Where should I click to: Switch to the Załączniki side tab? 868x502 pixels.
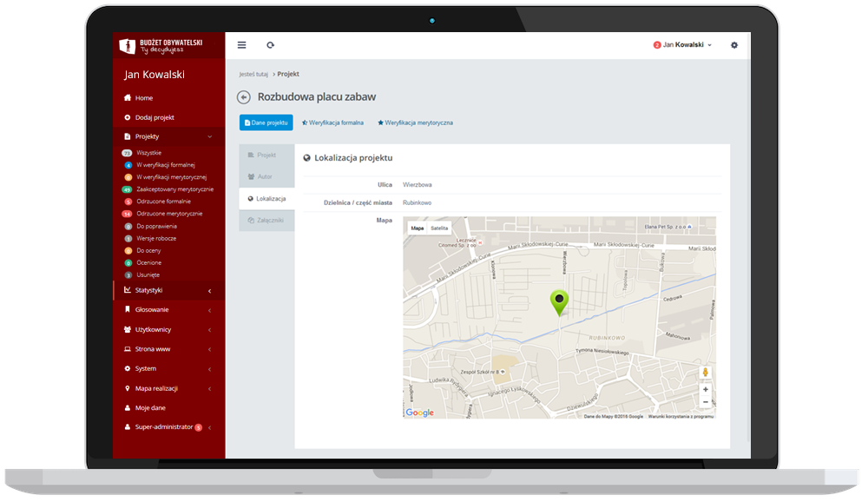[x=266, y=221]
